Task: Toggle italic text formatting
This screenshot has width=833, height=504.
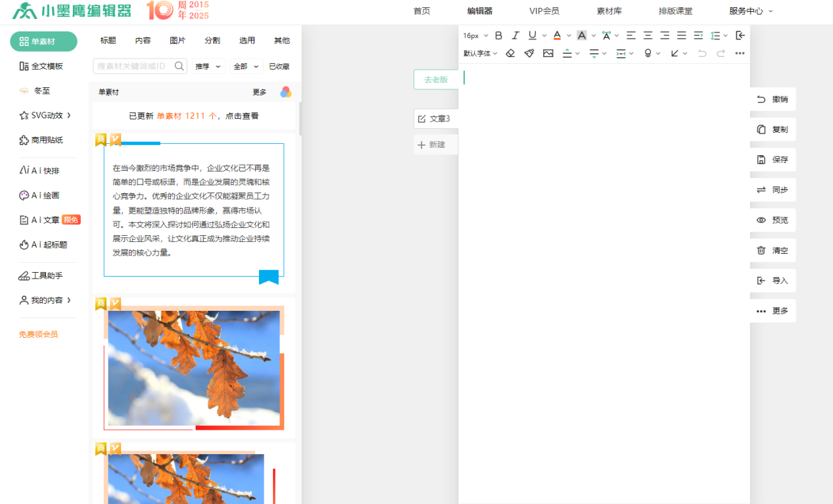Action: 515,35
